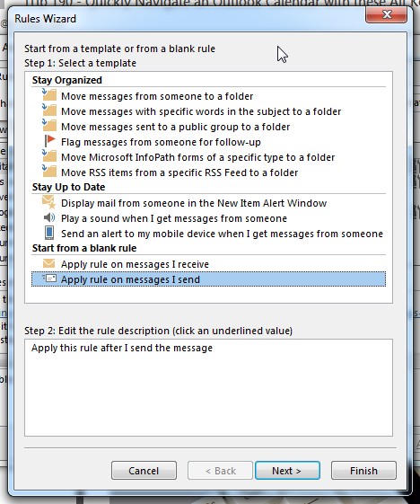The width and height of the screenshot is (420, 504).
Task: Click the red flag follow-up icon
Action: click(49, 141)
